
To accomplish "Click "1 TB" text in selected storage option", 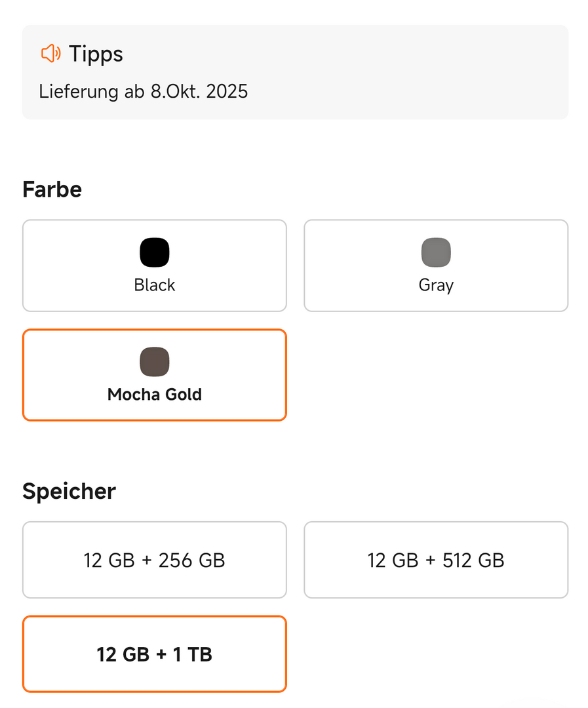I will click(193, 654).
